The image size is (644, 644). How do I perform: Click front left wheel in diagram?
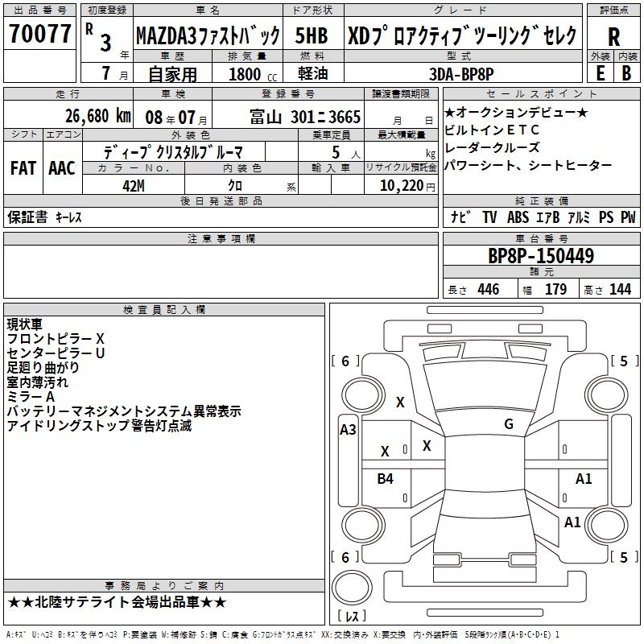363,394
